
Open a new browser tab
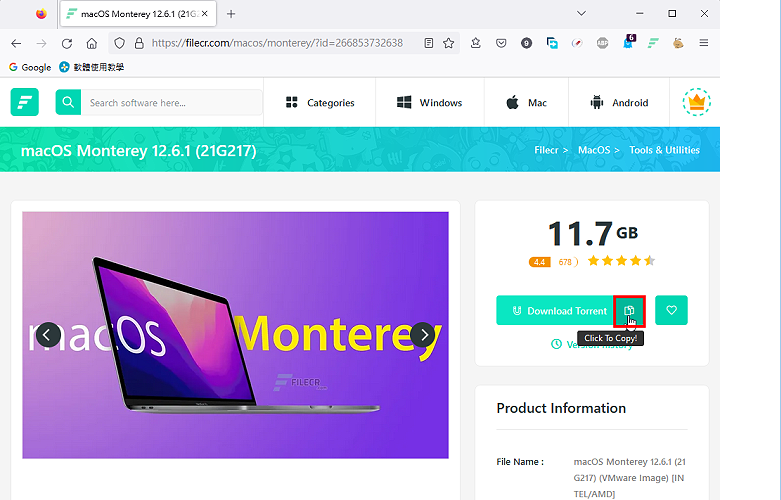pyautogui.click(x=231, y=14)
